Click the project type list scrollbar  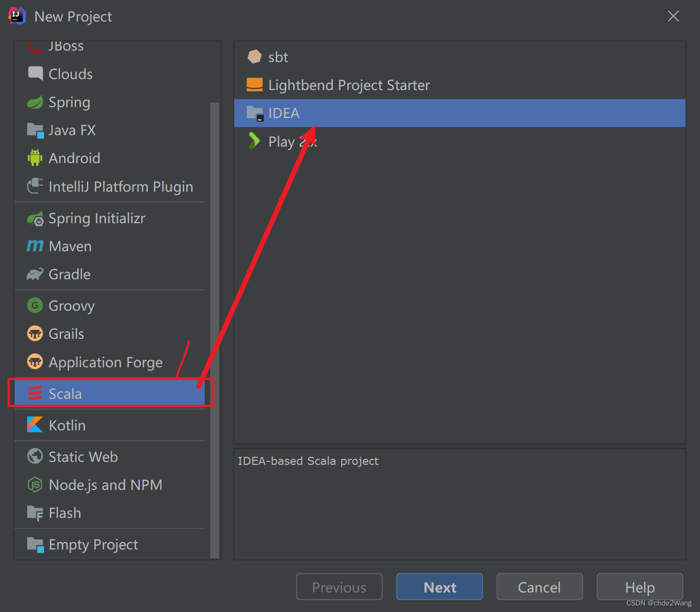[215, 330]
